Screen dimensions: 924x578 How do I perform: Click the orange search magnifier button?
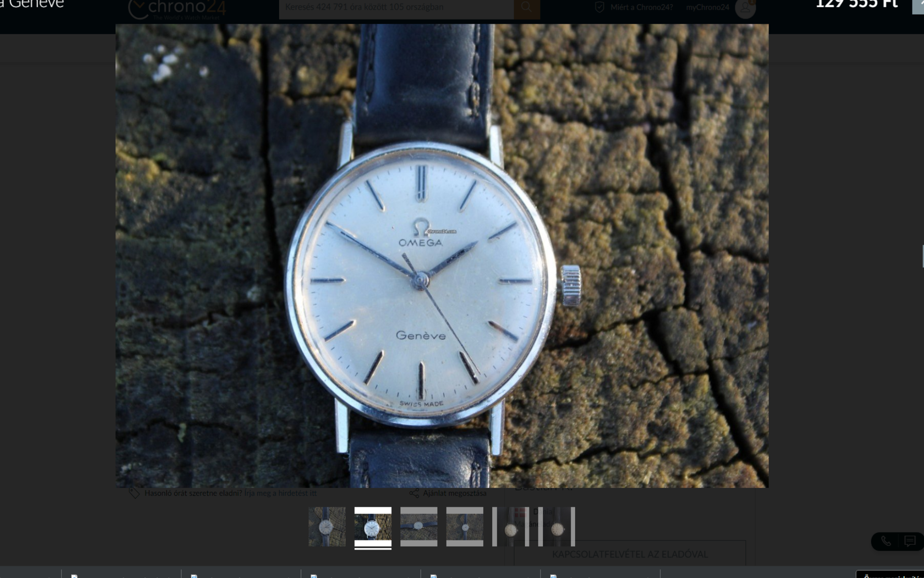tap(526, 7)
